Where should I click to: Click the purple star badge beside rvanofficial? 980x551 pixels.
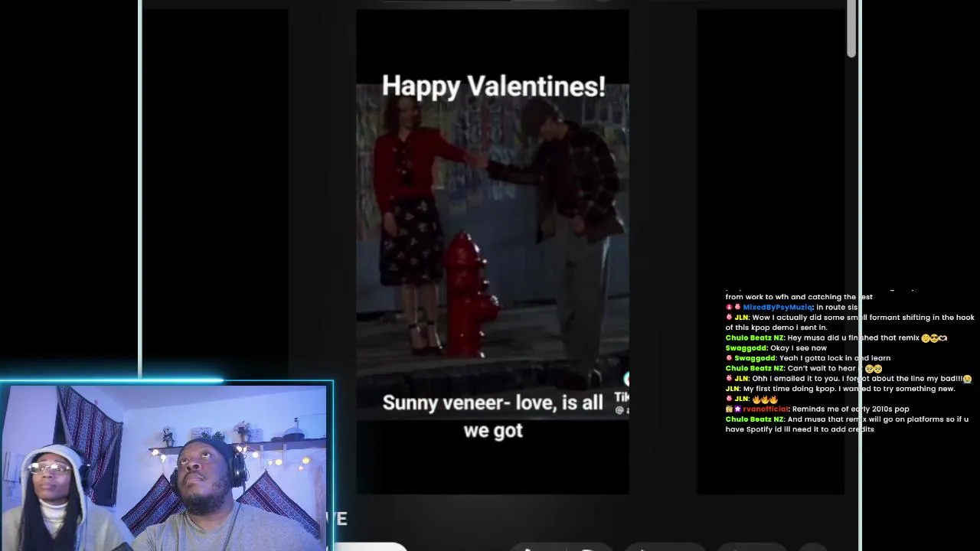tap(737, 409)
